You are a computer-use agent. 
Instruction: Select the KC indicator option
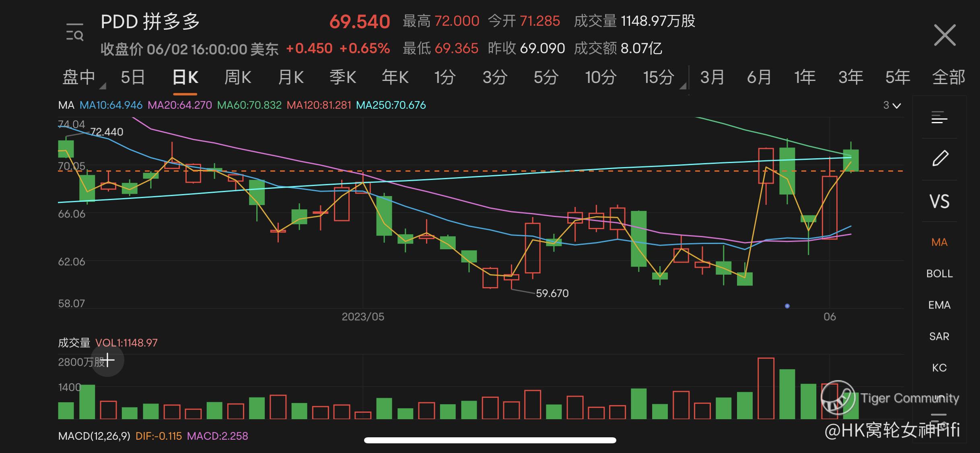point(939,368)
